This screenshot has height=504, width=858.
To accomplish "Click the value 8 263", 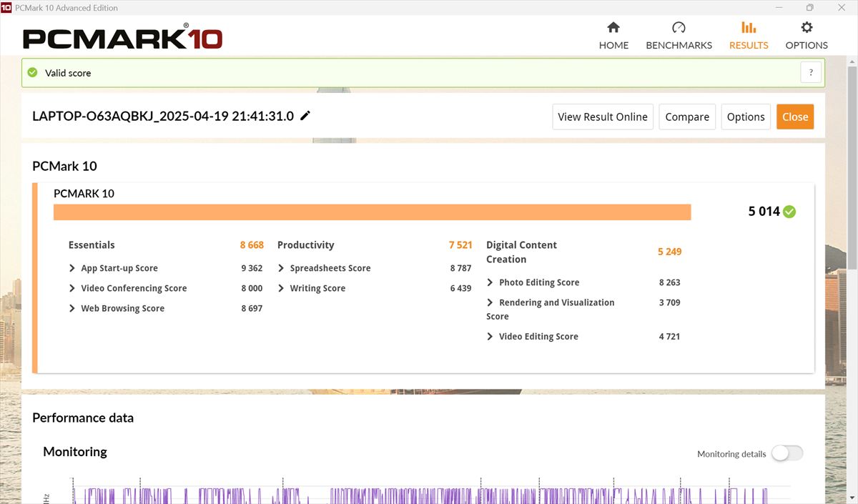I will click(x=669, y=282).
